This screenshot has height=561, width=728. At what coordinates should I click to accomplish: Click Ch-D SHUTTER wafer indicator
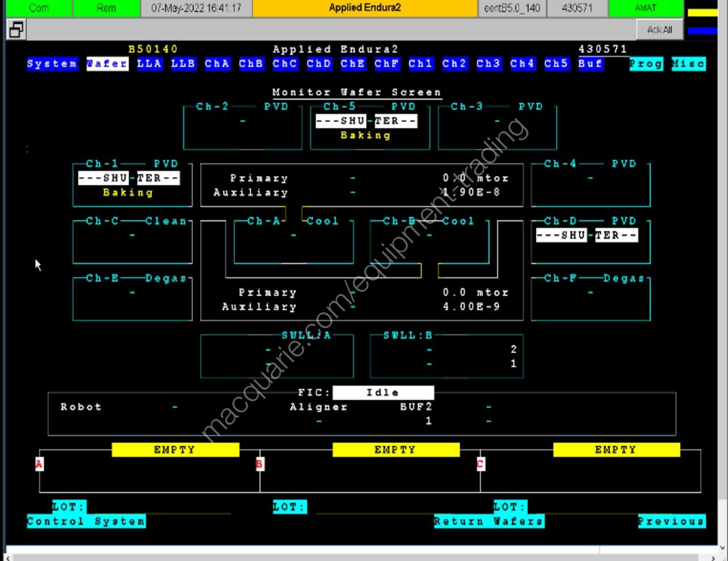[x=587, y=235]
